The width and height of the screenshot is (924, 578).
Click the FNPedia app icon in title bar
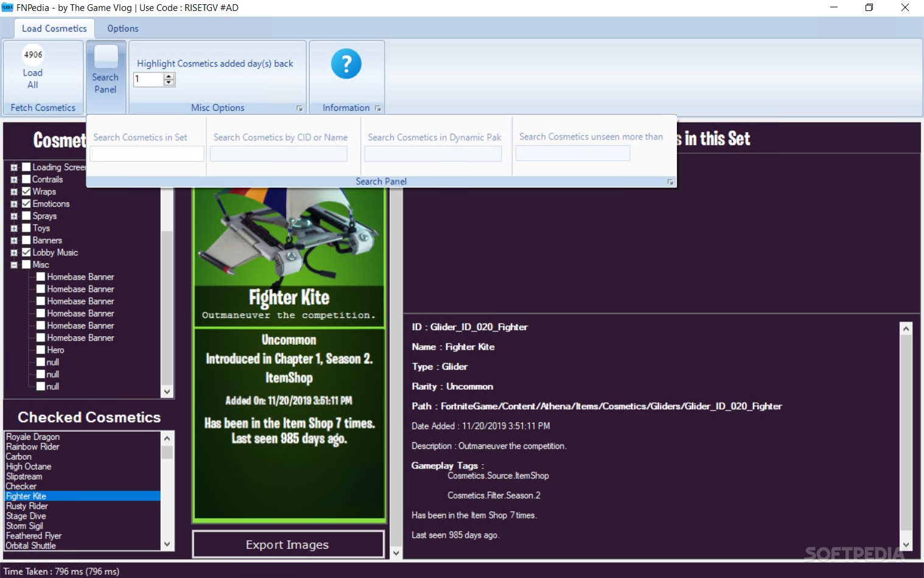pos(7,7)
